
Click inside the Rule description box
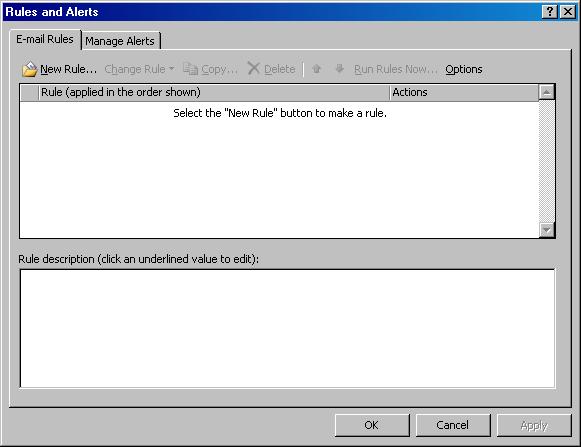tap(288, 328)
